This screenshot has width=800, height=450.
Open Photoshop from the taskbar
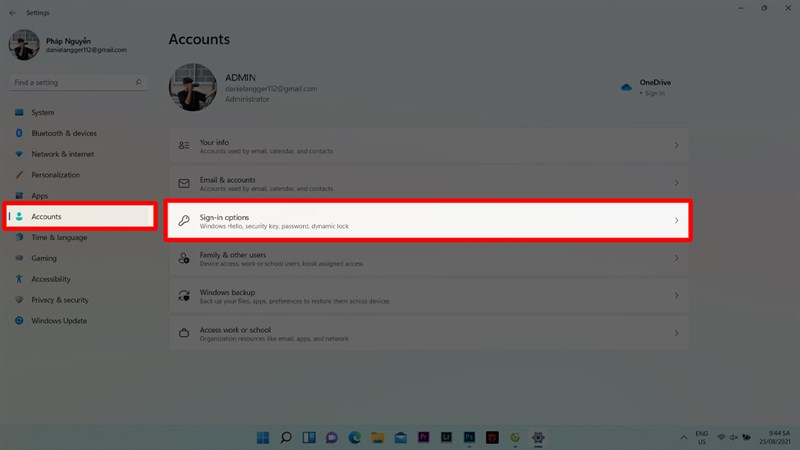[469, 437]
